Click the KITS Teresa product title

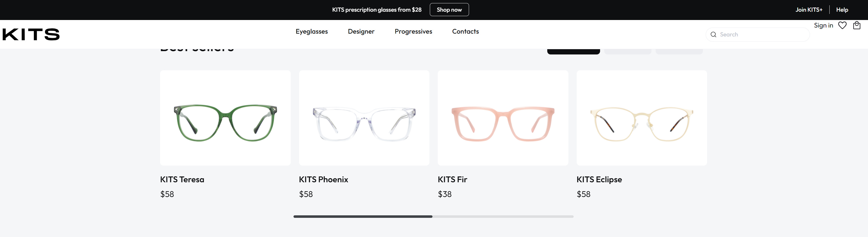click(182, 179)
